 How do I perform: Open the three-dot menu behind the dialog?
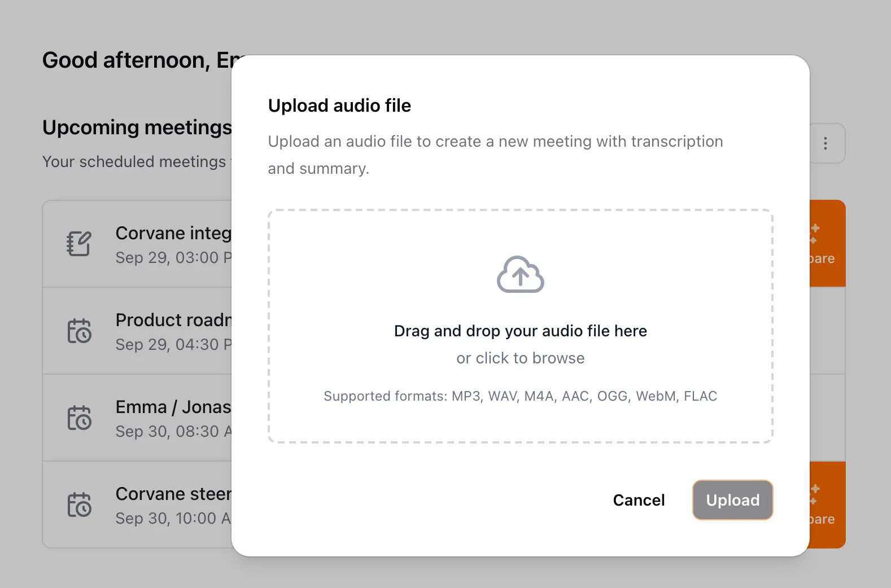point(827,143)
